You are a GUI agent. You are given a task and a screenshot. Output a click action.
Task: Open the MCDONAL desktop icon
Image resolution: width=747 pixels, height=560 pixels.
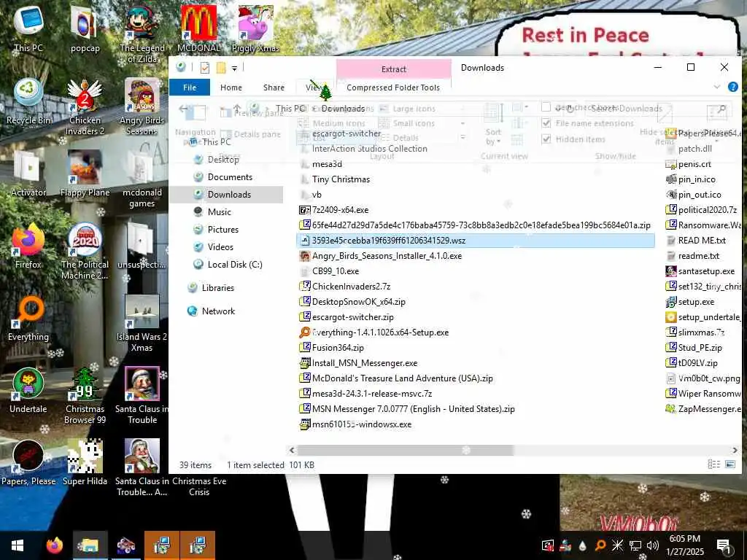coord(198,28)
